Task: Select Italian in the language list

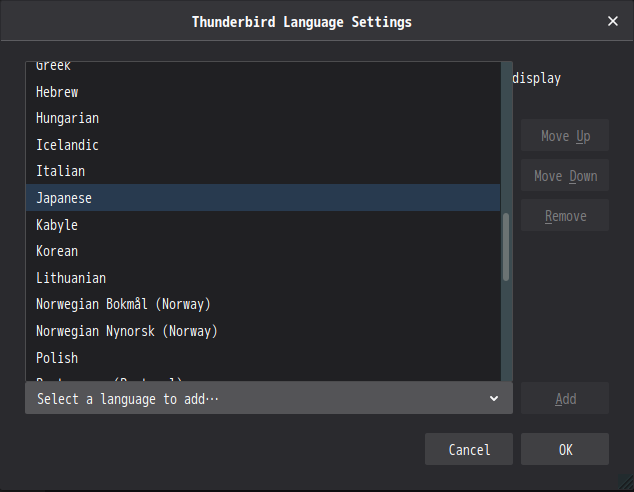Action: (263, 171)
